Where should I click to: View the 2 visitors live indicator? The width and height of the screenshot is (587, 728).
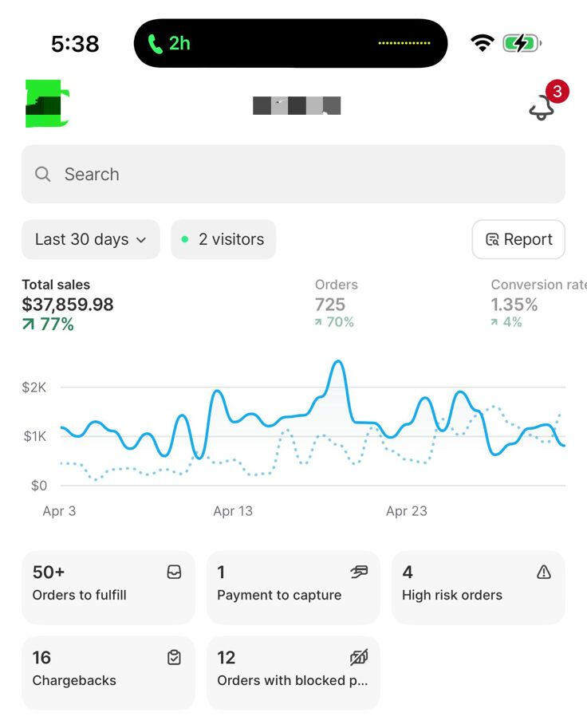point(223,240)
